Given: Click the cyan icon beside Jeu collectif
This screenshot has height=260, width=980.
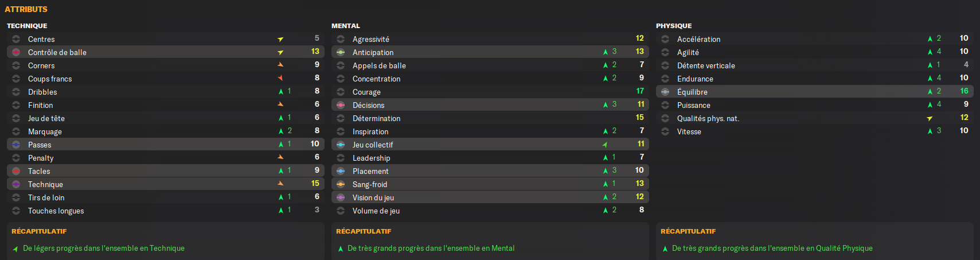Looking at the screenshot, I should point(341,145).
